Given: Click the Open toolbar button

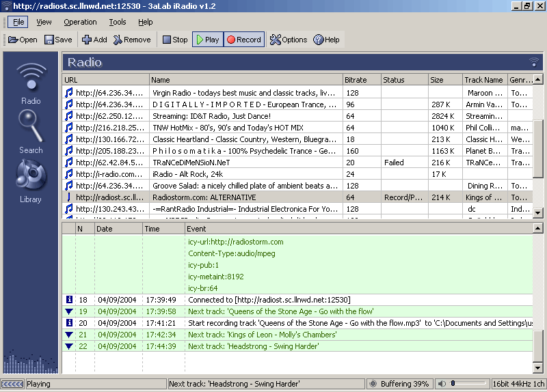Looking at the screenshot, I should click(23, 40).
